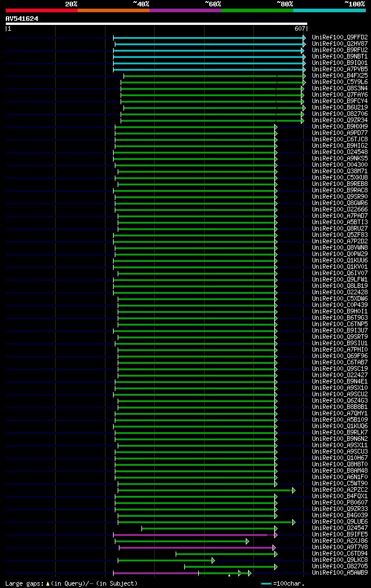Click the UniRef100_Q9LUE6 label
Viewport: 371px width, 588px height.
click(340, 521)
